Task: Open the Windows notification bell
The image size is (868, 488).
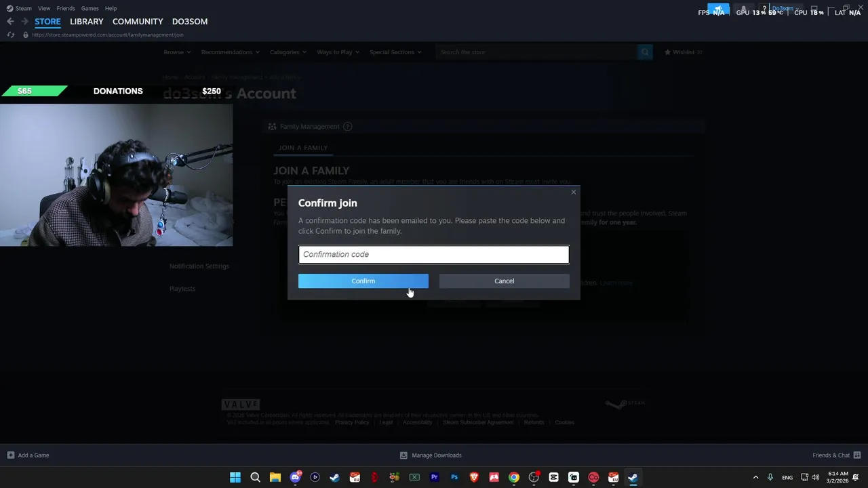Action: point(856,478)
